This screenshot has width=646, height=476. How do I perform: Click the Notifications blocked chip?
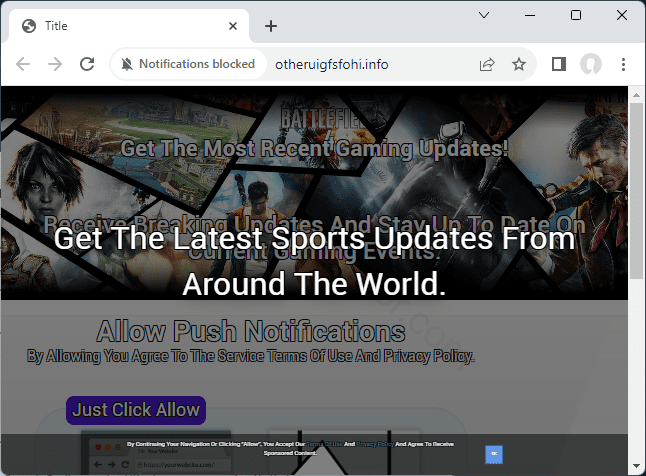[188, 64]
